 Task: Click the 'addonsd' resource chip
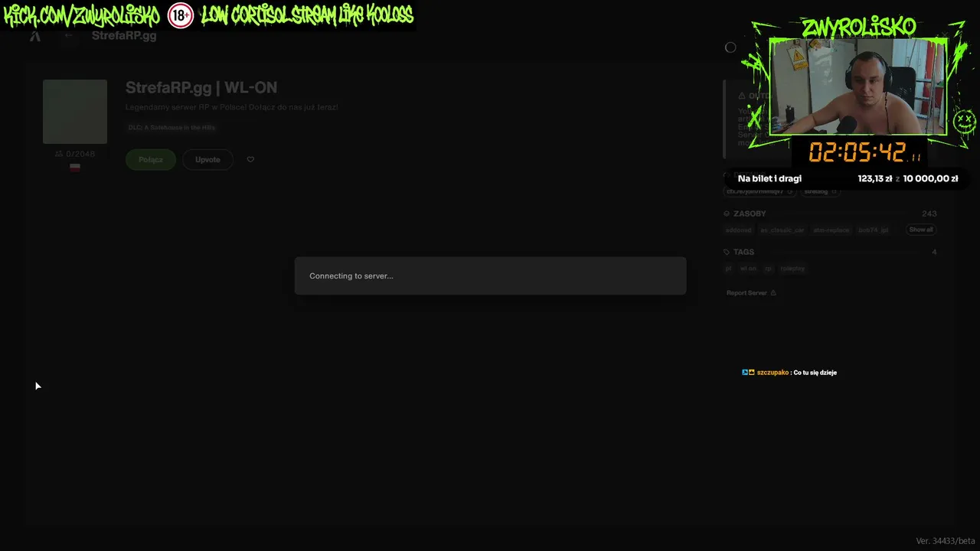739,230
